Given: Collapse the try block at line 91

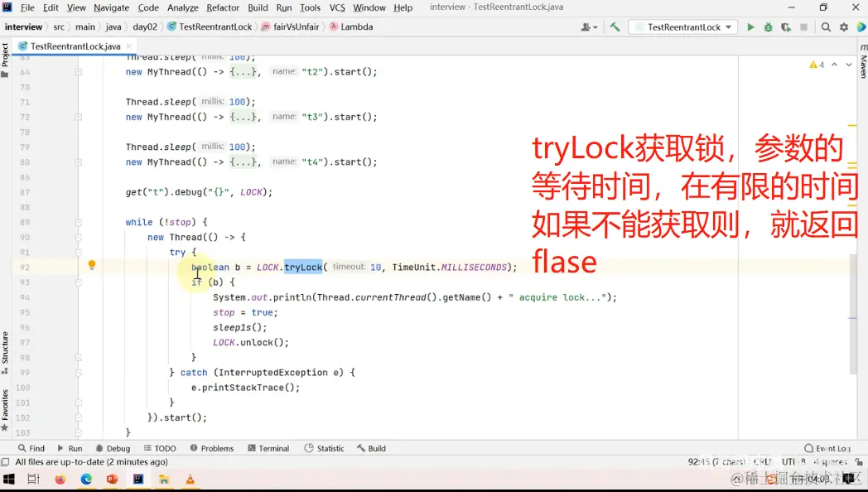Looking at the screenshot, I should pos(79,253).
